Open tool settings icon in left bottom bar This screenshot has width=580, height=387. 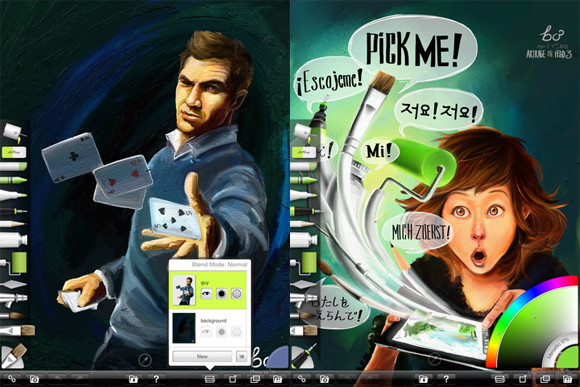pyautogui.click(x=12, y=379)
